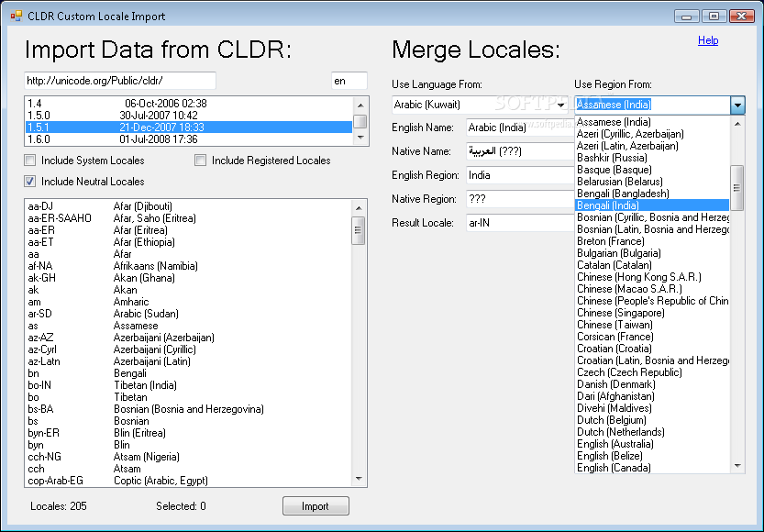Click down arrow of region dropdown scrollbar
This screenshot has height=532, width=764.
[737, 466]
